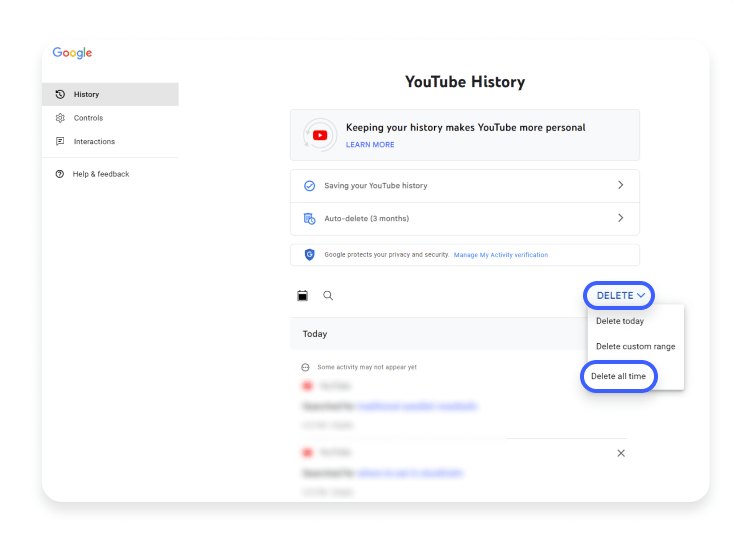This screenshot has height=542, width=751.
Task: Expand Auto-delete (3 months) chevron
Action: (621, 218)
